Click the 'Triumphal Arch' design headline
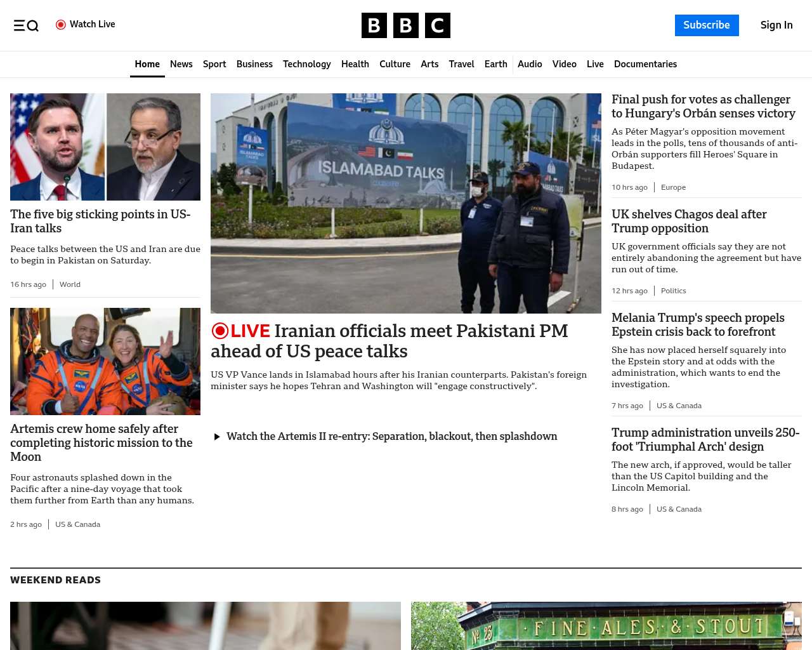The width and height of the screenshot is (812, 650). pyautogui.click(x=705, y=439)
